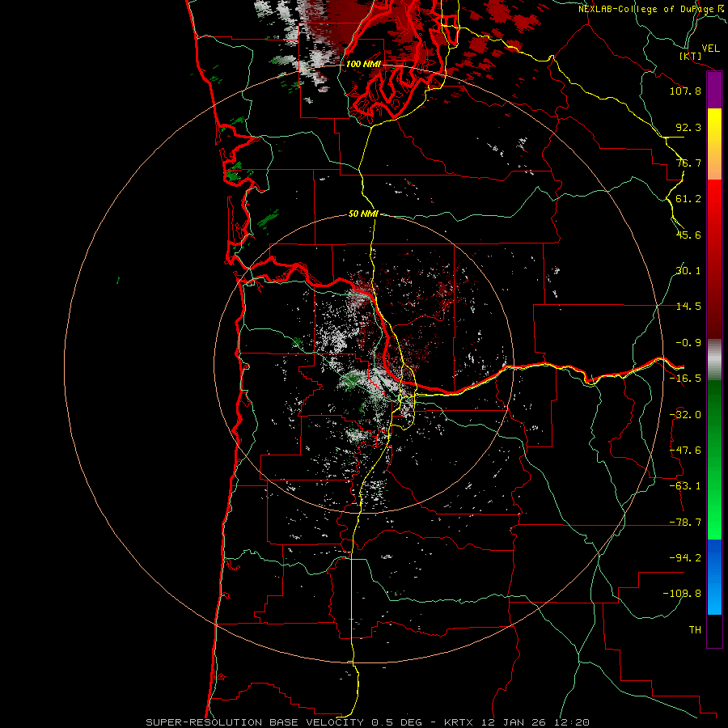
Task: Click the 107.8 velocity scale value
Action: tap(685, 91)
